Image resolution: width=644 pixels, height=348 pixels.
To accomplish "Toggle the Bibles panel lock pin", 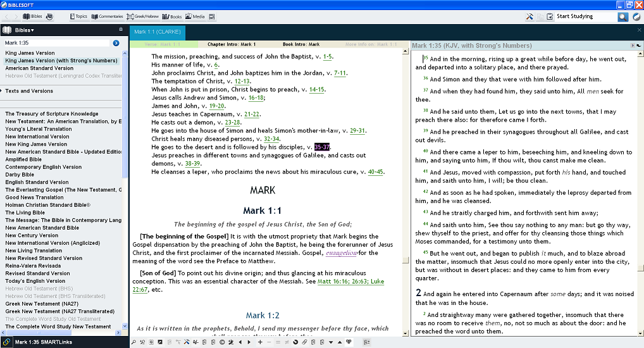I will point(121,29).
